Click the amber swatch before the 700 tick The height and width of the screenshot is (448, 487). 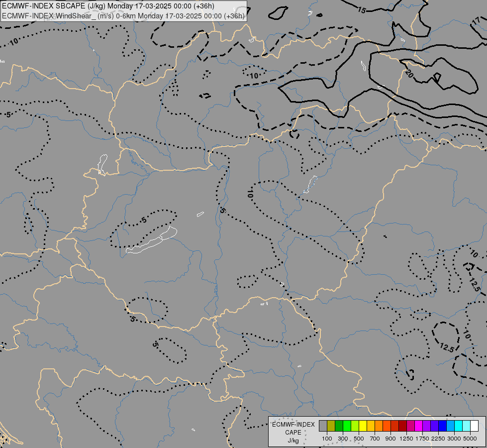tap(371, 426)
